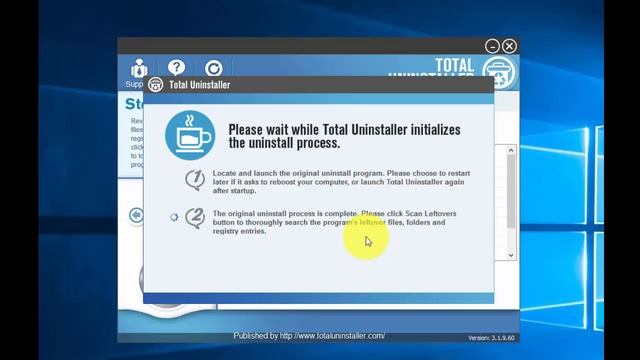Open the Support icon in the toolbar
Screen dimensions: 640x360
pos(139,69)
